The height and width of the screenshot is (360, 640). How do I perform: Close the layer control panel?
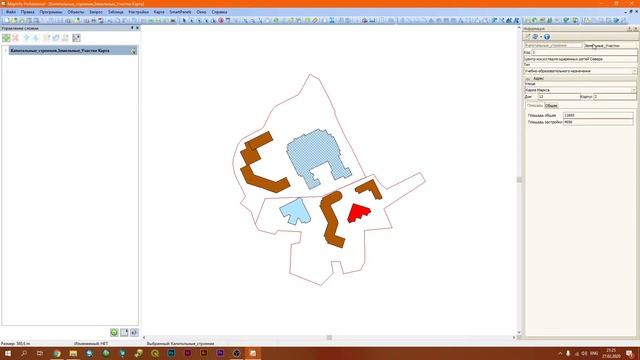(x=137, y=28)
